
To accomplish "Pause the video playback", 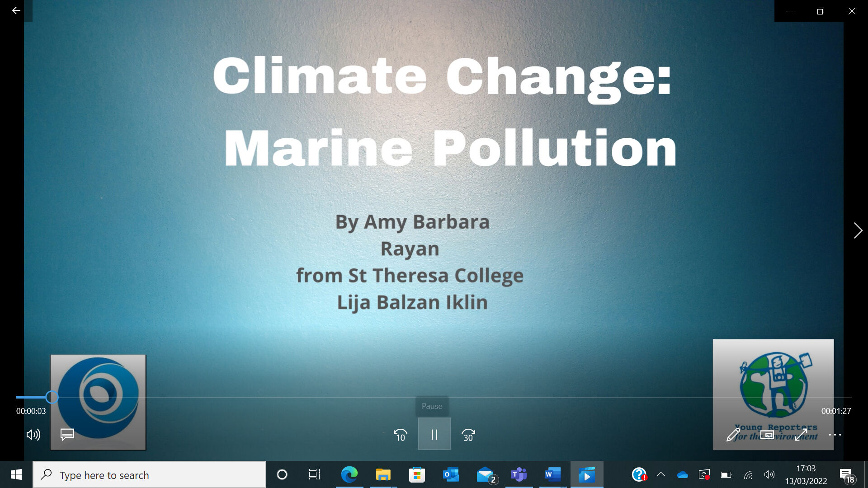I will [x=434, y=434].
